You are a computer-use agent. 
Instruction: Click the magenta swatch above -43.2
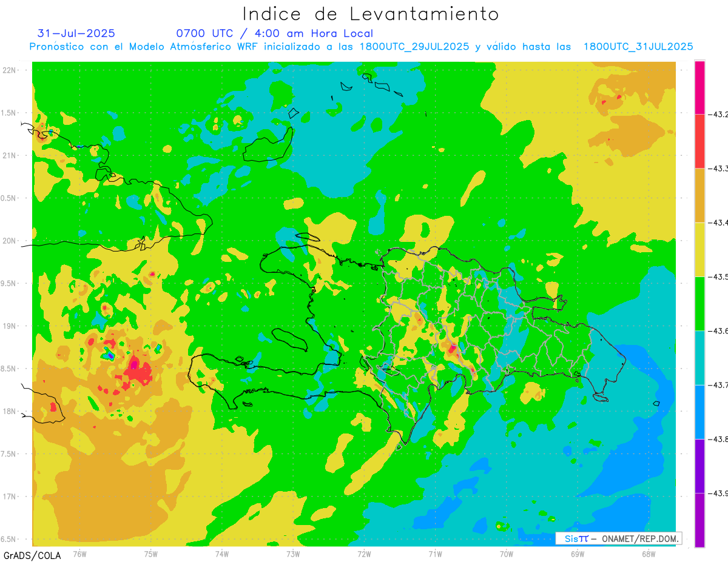pyautogui.click(x=699, y=87)
